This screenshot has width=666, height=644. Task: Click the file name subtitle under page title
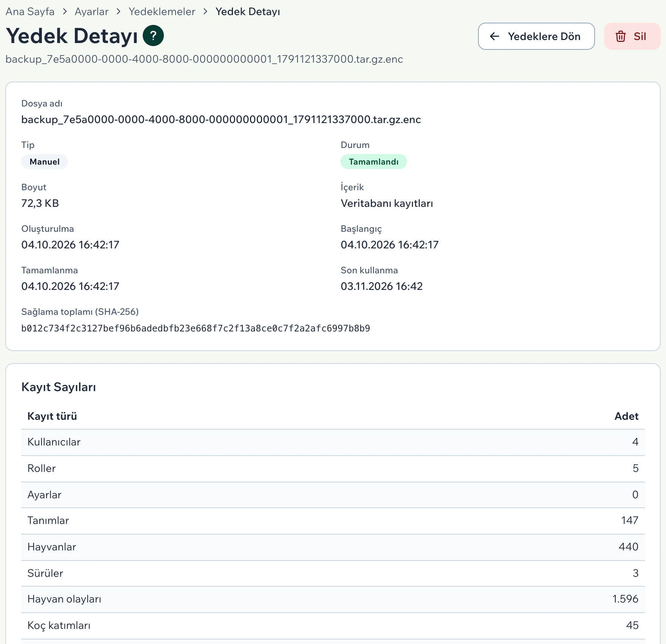(204, 59)
